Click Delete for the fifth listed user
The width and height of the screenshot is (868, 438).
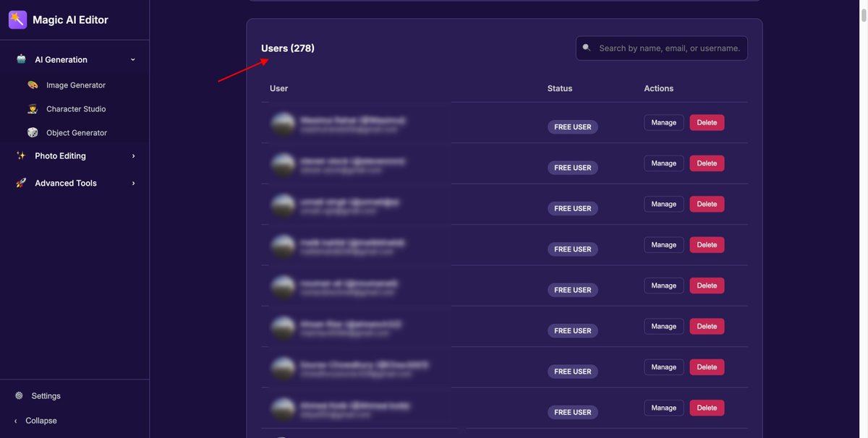coord(707,285)
